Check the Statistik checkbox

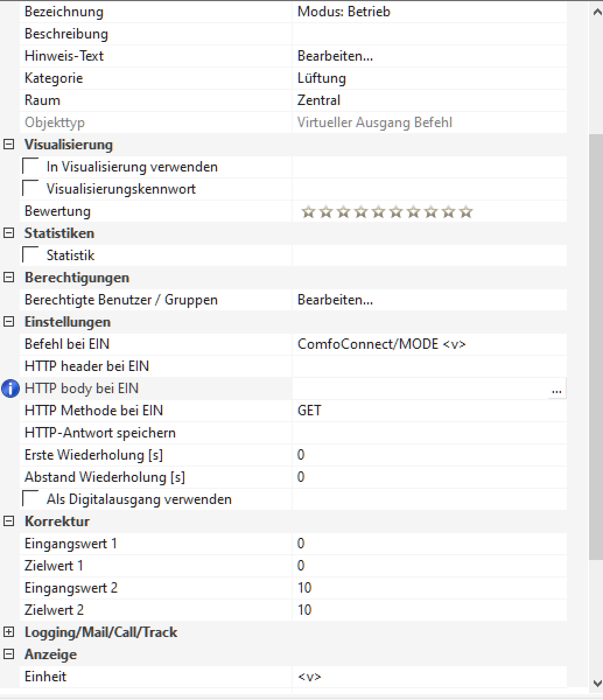(30, 256)
